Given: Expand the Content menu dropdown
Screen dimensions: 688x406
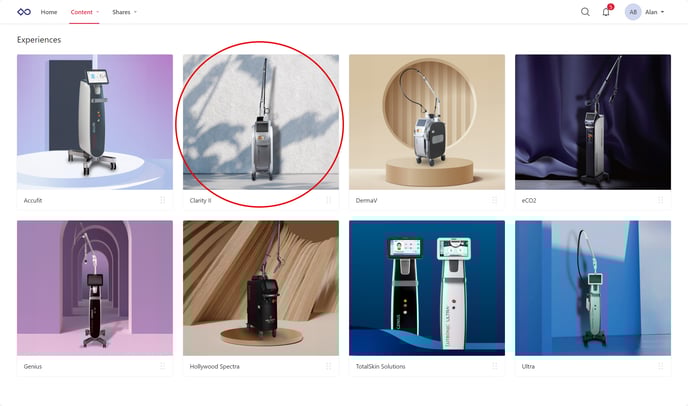Looking at the screenshot, I should click(85, 12).
